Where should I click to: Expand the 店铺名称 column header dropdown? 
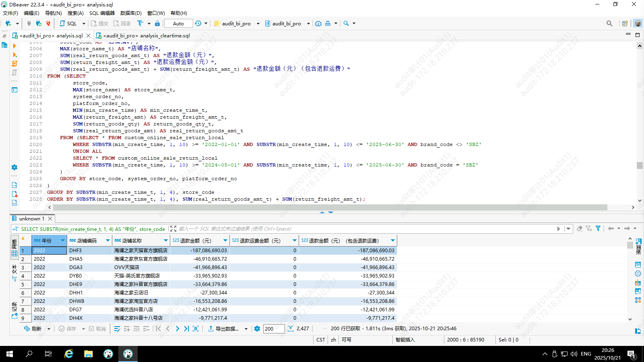pos(165,241)
